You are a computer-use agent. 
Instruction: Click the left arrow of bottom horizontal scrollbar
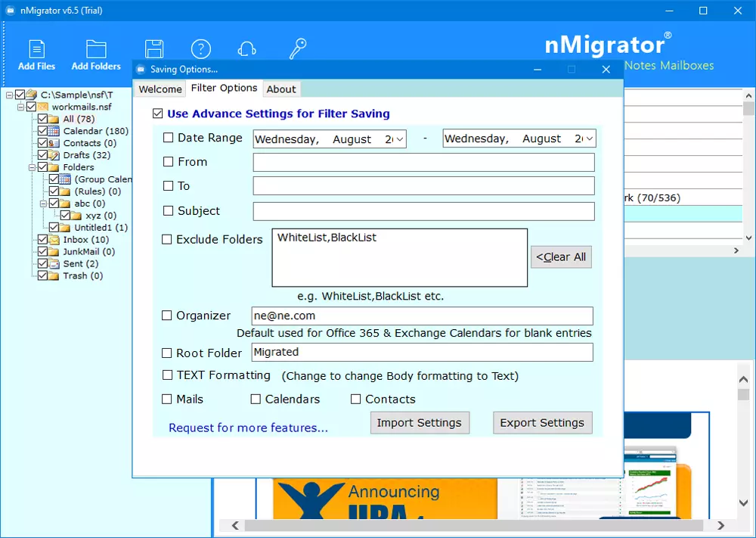(235, 525)
